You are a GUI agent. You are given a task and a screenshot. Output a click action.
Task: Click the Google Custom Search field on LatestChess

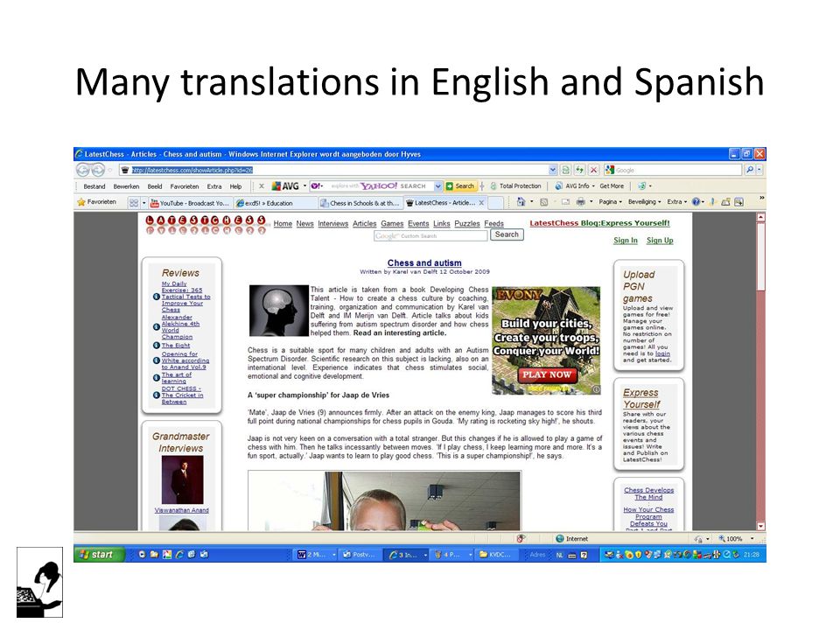430,235
